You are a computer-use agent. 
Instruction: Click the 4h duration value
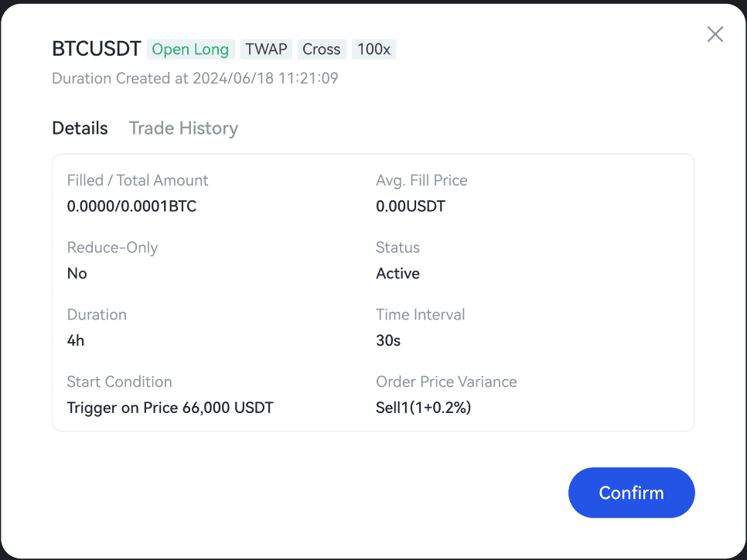[76, 340]
